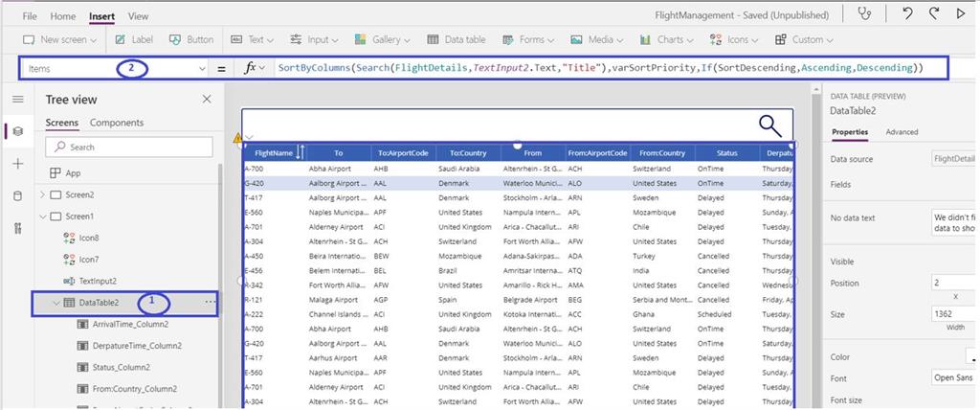The width and height of the screenshot is (980, 410).
Task: Select Icon8 in tree view
Action: pyautogui.click(x=80, y=238)
